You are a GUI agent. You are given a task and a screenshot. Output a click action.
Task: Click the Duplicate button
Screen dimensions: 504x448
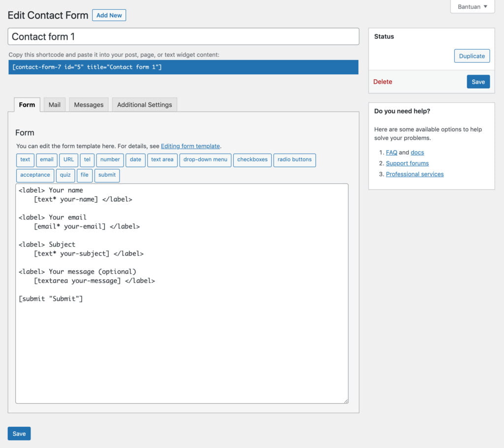(x=472, y=56)
